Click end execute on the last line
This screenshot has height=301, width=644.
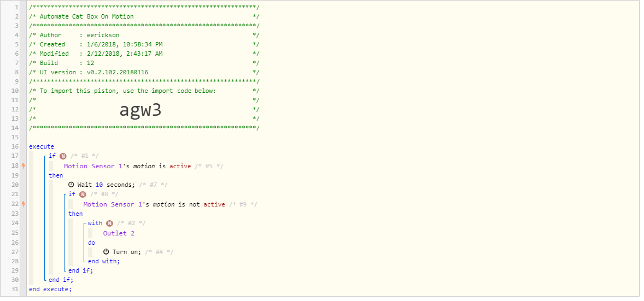50,289
